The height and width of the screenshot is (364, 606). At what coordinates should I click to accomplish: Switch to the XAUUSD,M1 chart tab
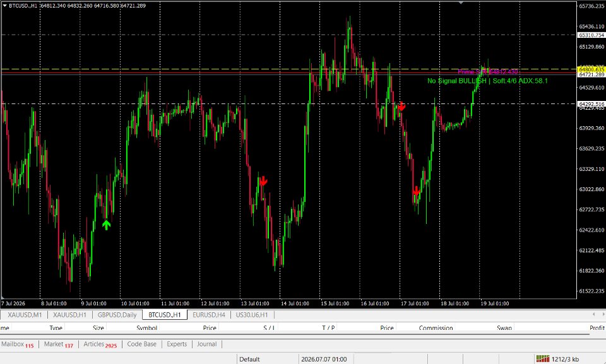[x=25, y=315]
